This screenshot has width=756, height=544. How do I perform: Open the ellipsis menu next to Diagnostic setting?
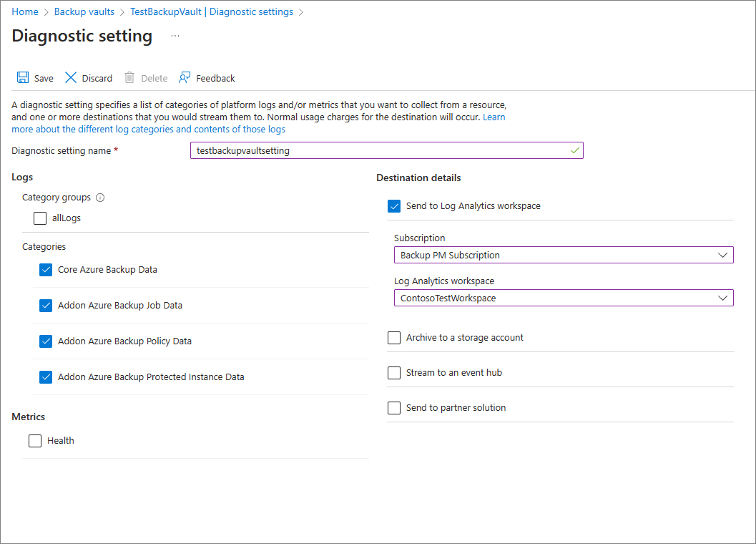pos(174,36)
